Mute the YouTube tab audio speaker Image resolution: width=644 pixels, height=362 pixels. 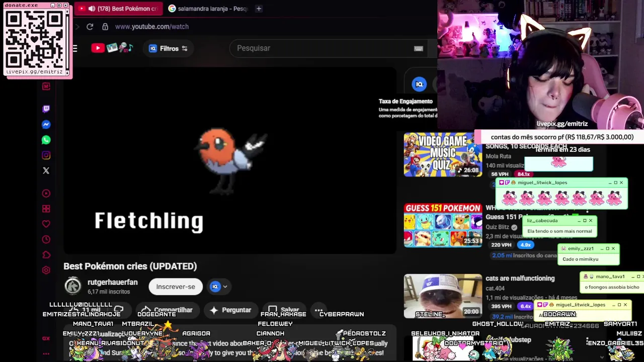[x=91, y=9]
